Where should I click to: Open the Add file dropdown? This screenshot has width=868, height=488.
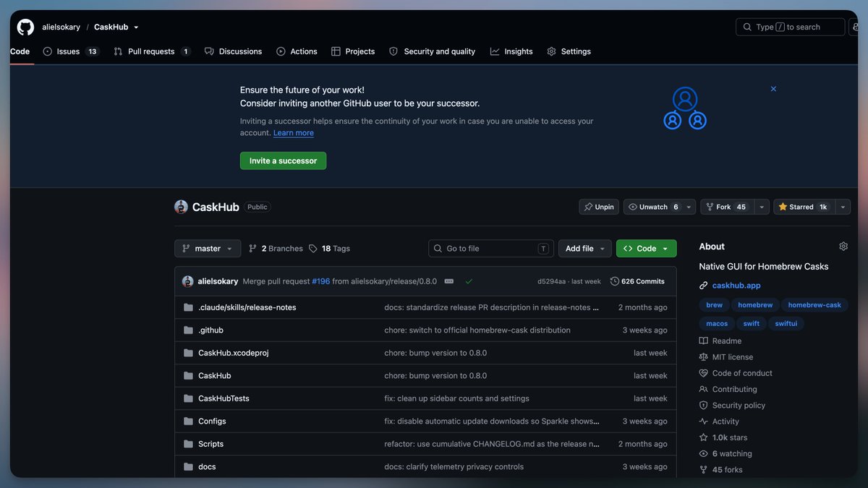tap(585, 248)
